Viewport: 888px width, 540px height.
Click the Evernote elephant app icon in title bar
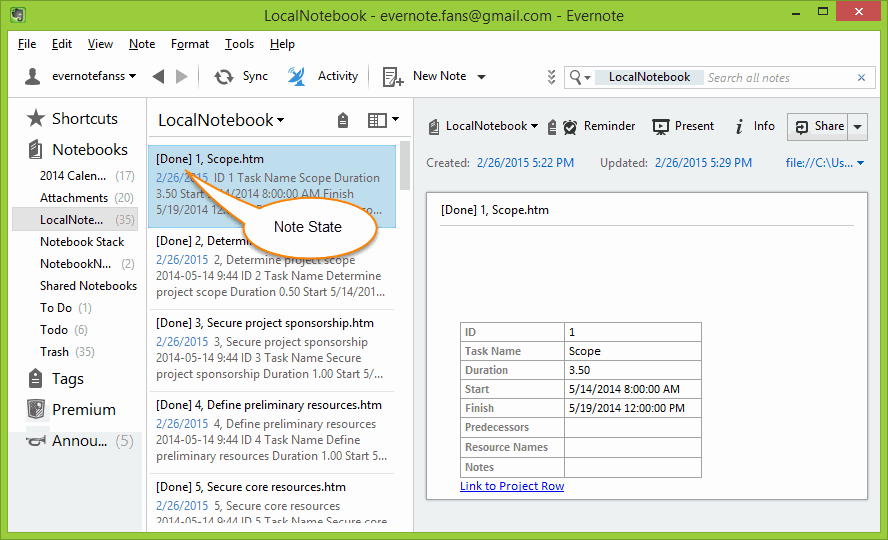[x=18, y=15]
